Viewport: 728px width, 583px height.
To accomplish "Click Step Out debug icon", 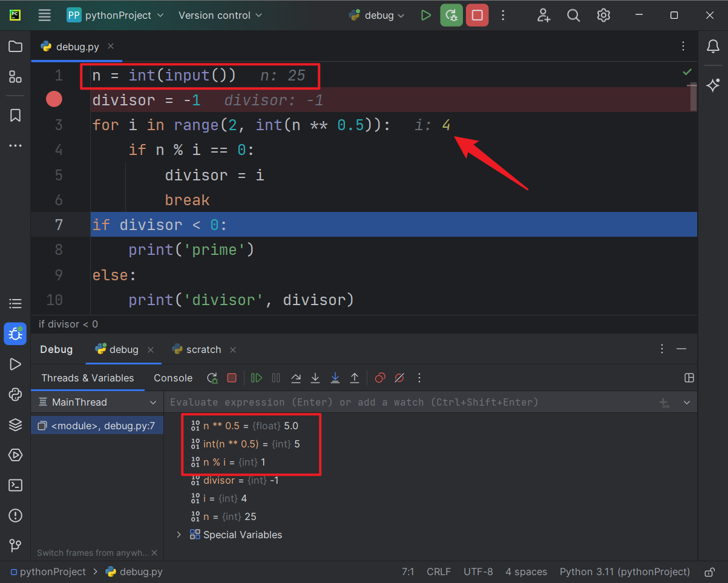I will [x=355, y=378].
